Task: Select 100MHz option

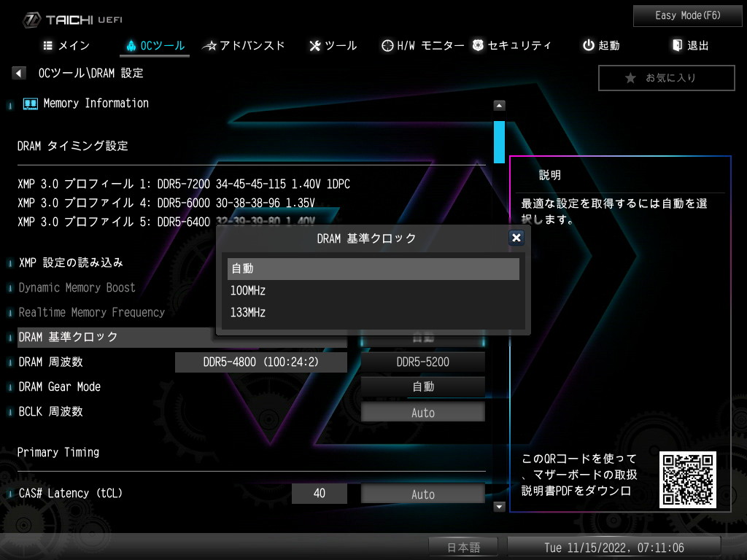Action: tap(373, 290)
